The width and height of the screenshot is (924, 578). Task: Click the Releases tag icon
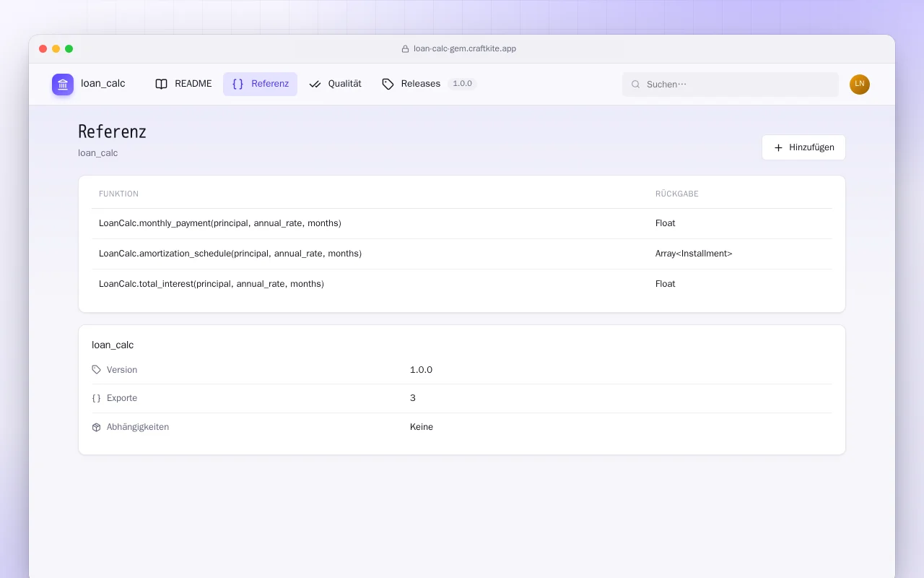[x=388, y=84]
